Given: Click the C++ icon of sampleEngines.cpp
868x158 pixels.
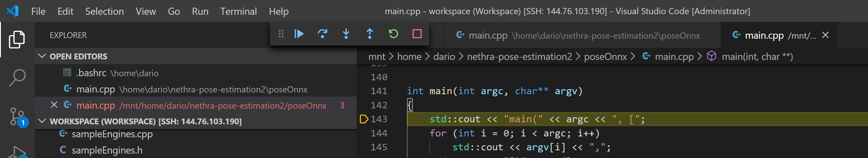Looking at the screenshot, I should point(63,133).
